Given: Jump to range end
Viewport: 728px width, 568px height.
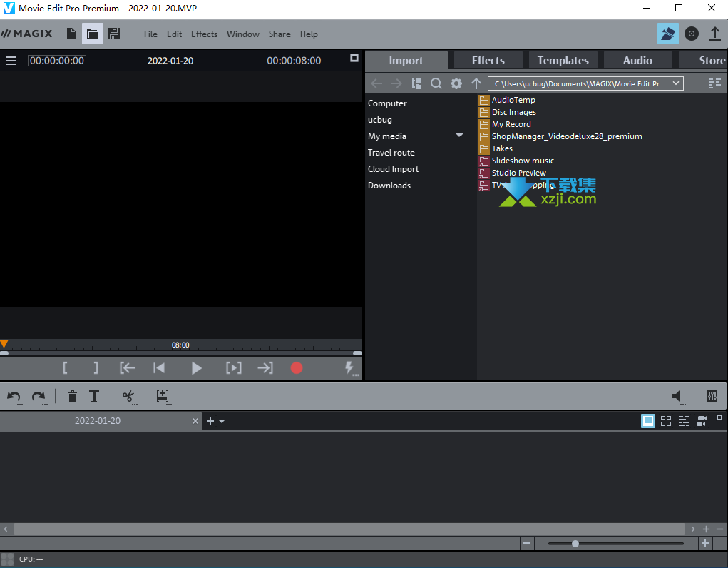Looking at the screenshot, I should pos(265,368).
